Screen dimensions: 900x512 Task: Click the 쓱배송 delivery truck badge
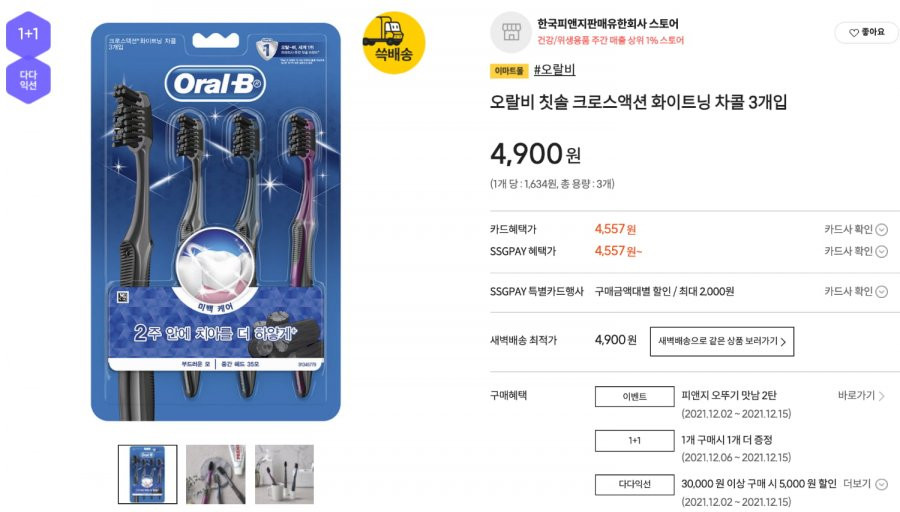tap(394, 43)
